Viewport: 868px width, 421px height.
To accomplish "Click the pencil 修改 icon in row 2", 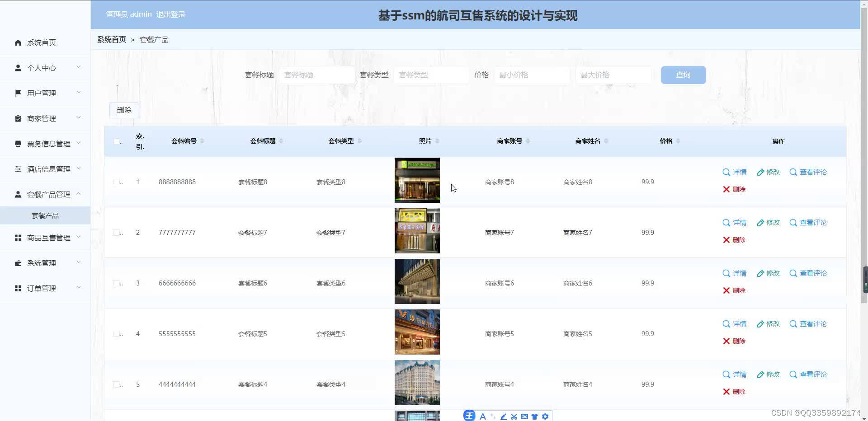I will pos(760,223).
